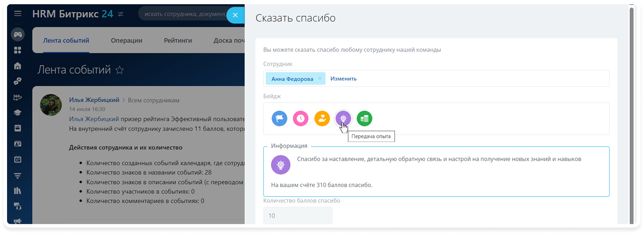Click the points amount input field
Screen dimensions: 644x234
(298, 215)
